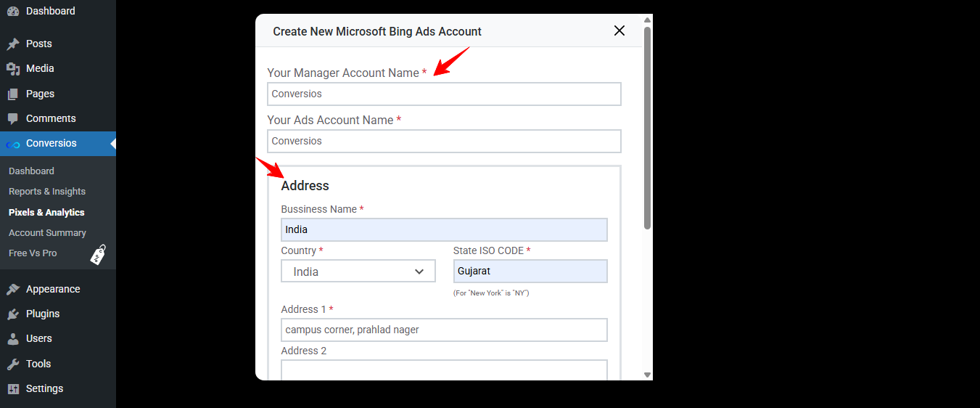The image size is (980, 408).
Task: Click the Dashboard gauge icon in sidebar
Action: 13,11
